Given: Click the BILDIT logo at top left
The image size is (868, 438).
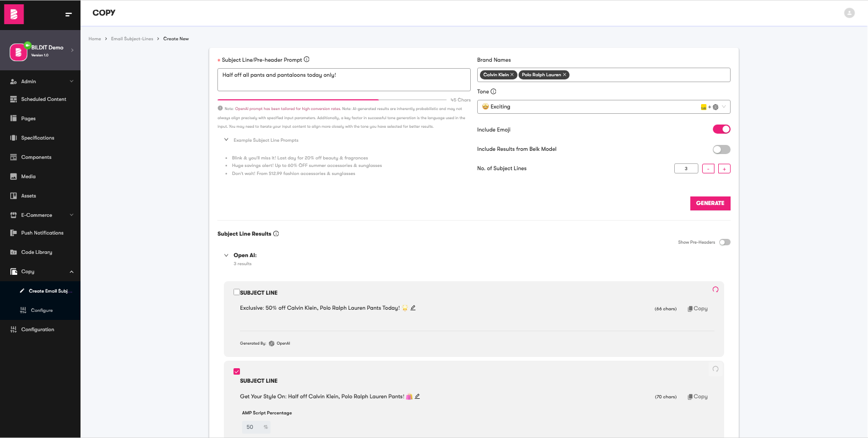Looking at the screenshot, I should [14, 14].
